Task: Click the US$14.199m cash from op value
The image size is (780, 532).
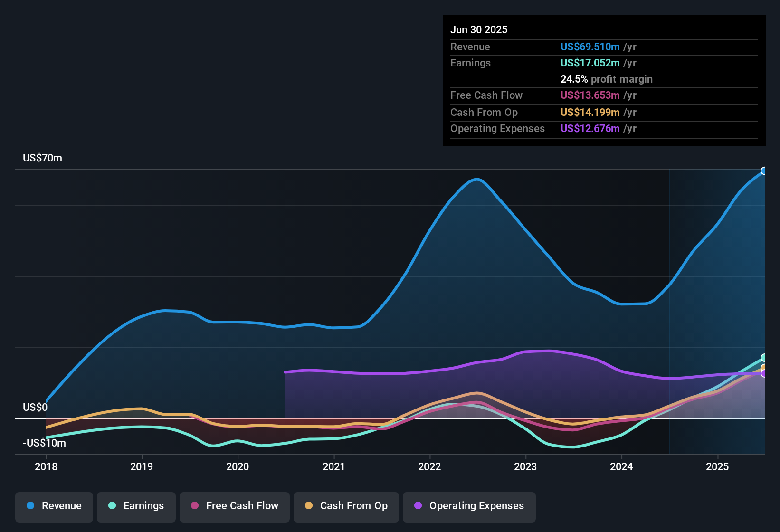Action: pos(590,113)
